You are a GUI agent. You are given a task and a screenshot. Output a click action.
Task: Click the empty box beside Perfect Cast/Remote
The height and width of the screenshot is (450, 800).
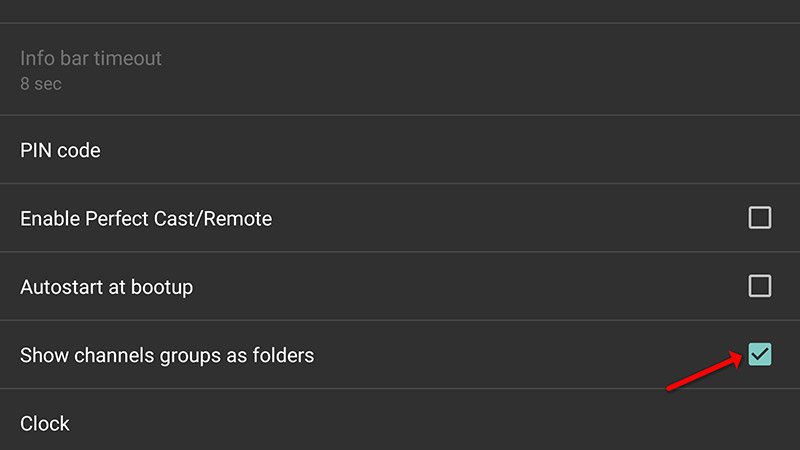coord(760,218)
